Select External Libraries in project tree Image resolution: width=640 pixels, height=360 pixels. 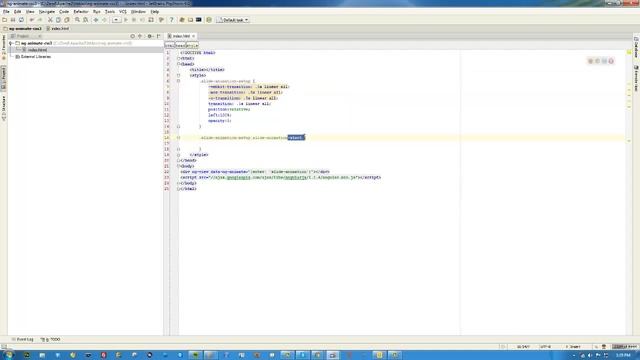click(33, 57)
